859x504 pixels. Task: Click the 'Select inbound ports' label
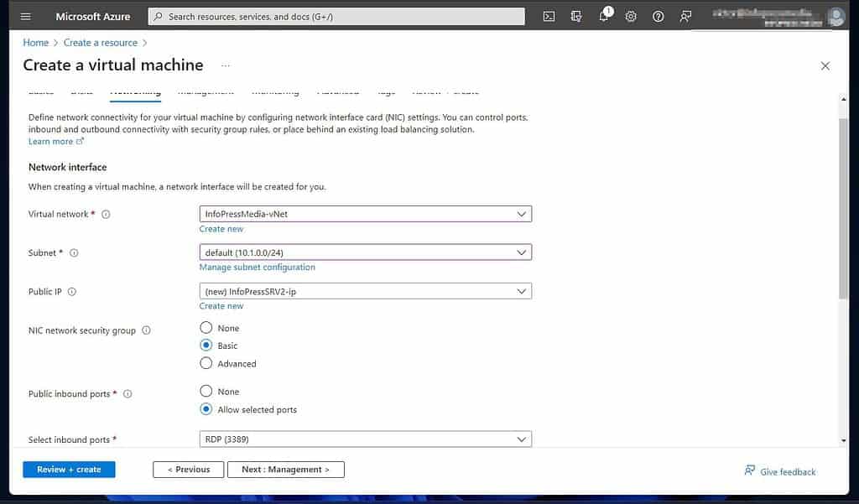[69, 440]
